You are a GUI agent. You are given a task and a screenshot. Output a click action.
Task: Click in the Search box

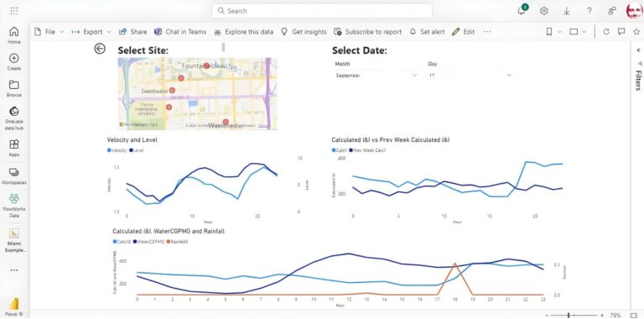[x=322, y=11]
